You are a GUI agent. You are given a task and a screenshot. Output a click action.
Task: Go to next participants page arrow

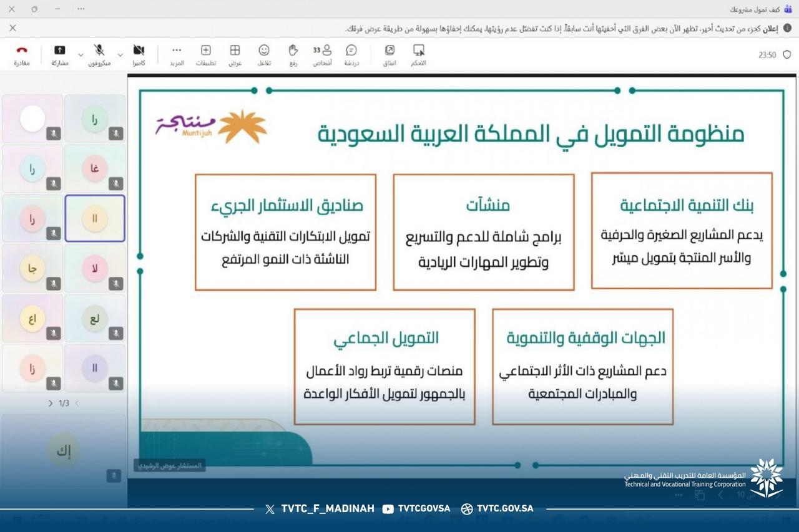[51, 404]
